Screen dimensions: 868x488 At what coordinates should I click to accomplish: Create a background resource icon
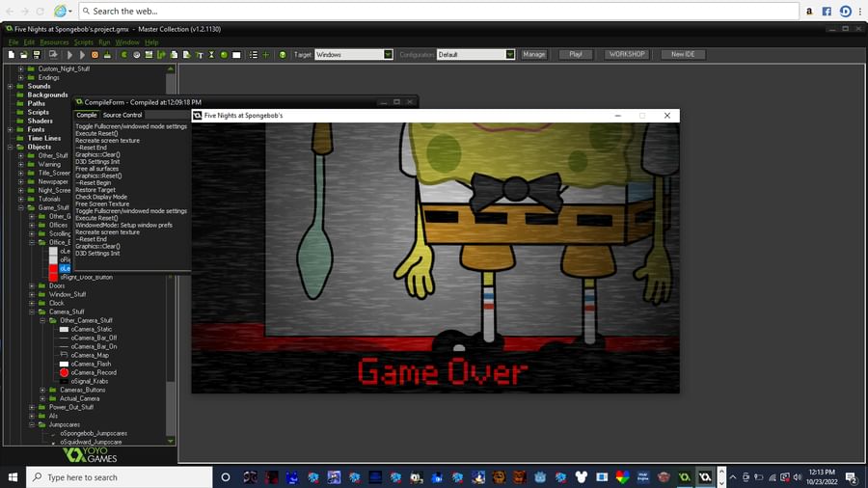149,55
